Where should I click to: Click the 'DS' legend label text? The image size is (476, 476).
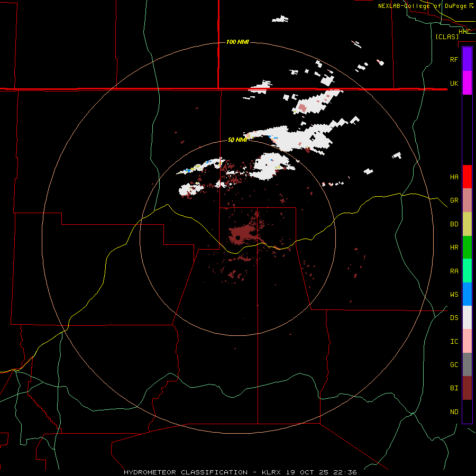pos(454,318)
